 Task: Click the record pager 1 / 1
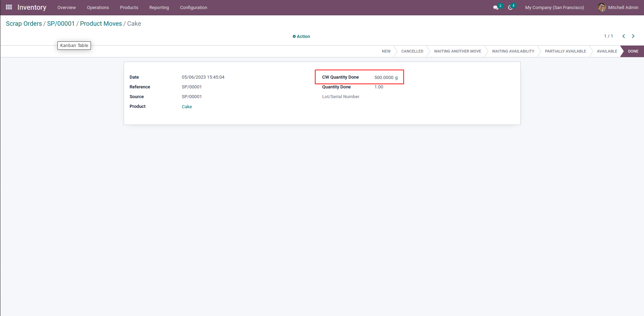(x=608, y=36)
